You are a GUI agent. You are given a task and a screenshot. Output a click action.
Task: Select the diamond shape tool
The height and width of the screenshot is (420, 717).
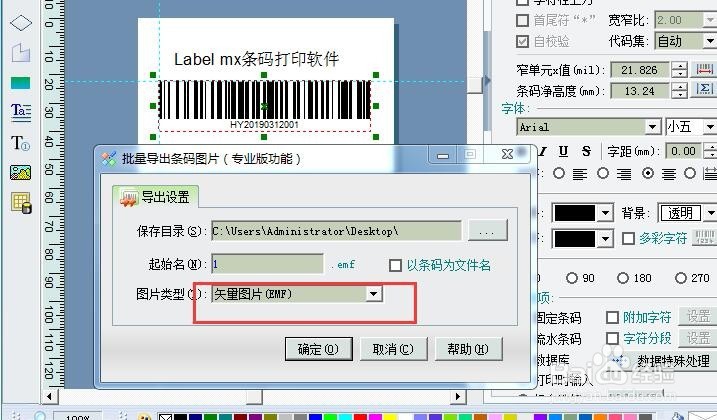pyautogui.click(x=21, y=23)
